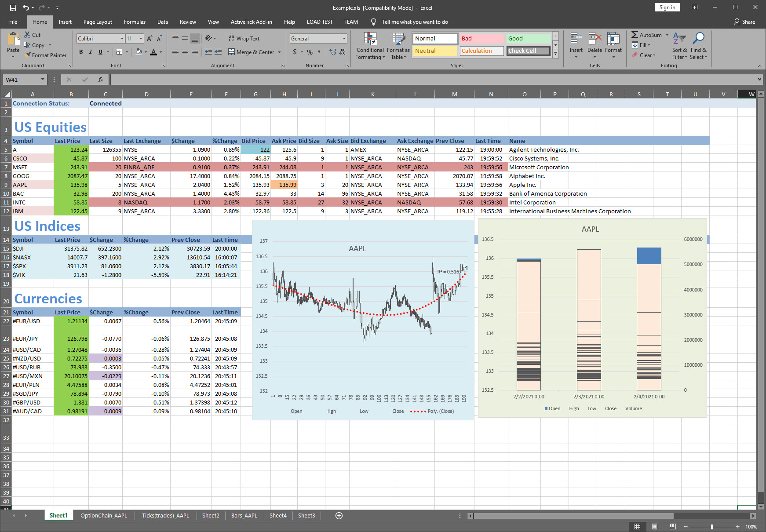Viewport: 766px width, 532px height.
Task: Add a new sheet with the plus icon
Action: click(x=339, y=516)
